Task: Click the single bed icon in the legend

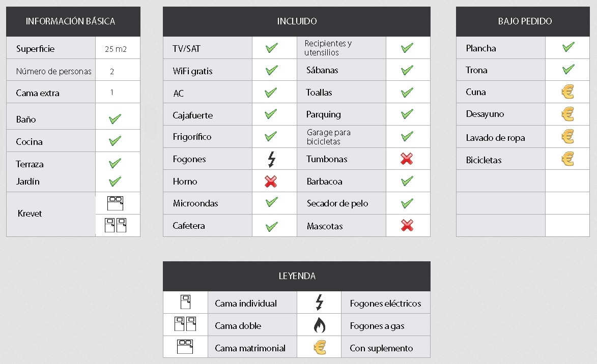Action: (185, 302)
